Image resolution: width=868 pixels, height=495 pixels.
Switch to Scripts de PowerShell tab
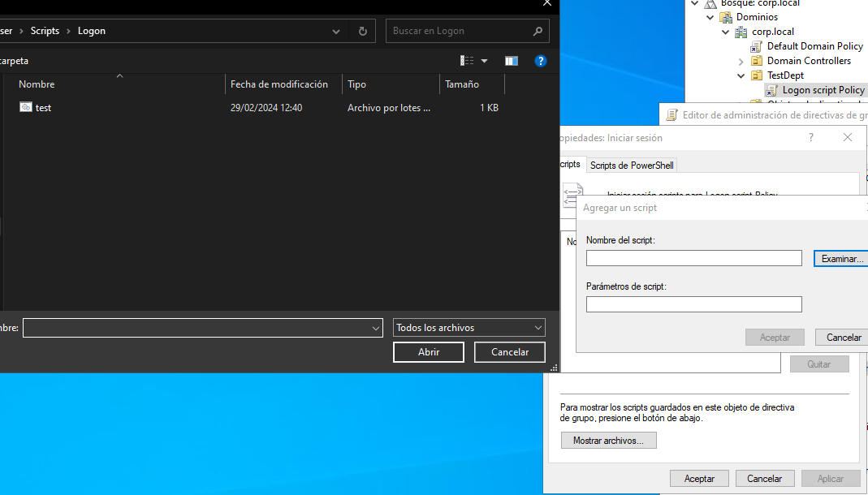[x=632, y=166]
